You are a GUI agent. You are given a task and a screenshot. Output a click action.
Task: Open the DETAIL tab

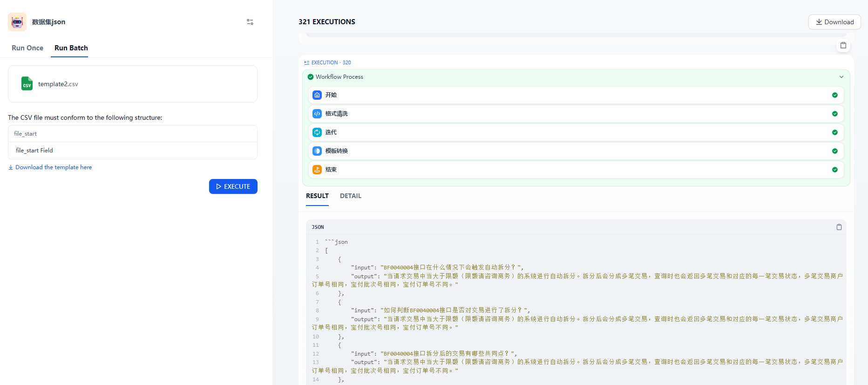click(351, 196)
